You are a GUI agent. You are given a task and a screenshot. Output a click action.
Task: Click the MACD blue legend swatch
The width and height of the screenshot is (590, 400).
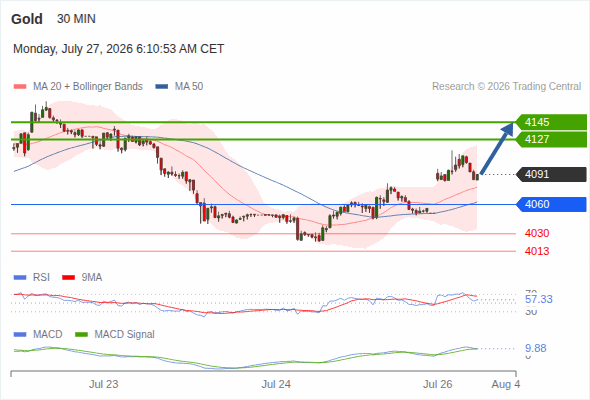20,334
